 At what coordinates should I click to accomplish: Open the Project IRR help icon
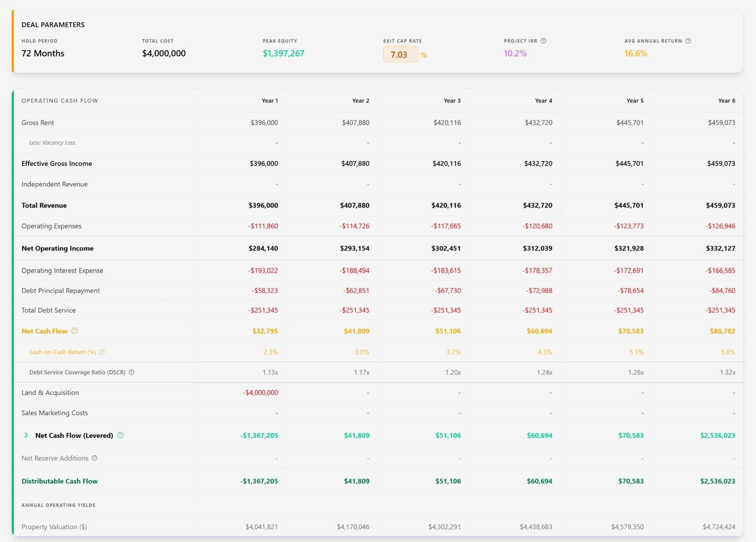[x=543, y=41]
